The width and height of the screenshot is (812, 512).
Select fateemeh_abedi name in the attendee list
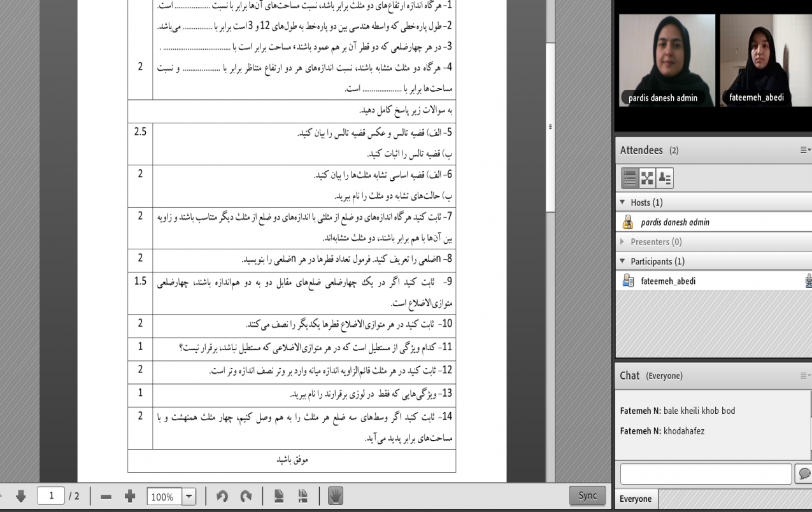pos(668,281)
